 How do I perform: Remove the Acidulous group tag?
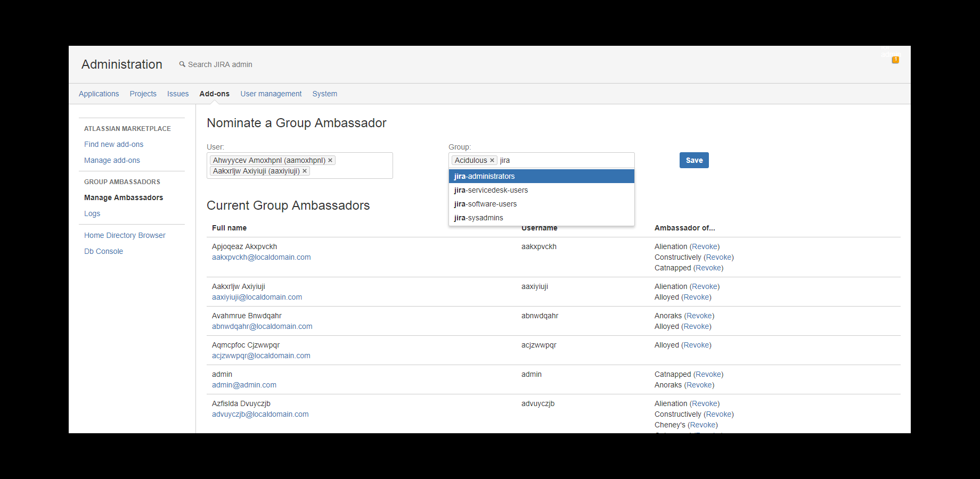(492, 160)
